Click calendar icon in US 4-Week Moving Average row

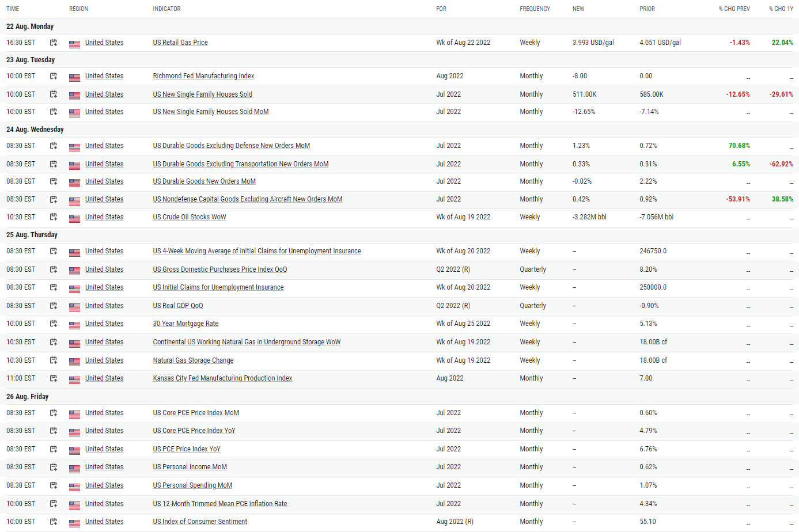tap(54, 251)
